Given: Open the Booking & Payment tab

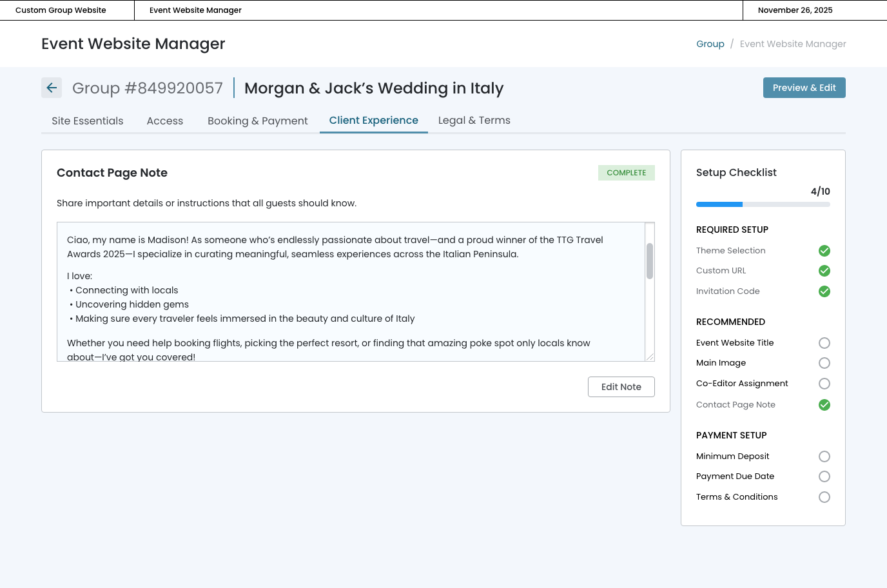Looking at the screenshot, I should click(x=257, y=121).
